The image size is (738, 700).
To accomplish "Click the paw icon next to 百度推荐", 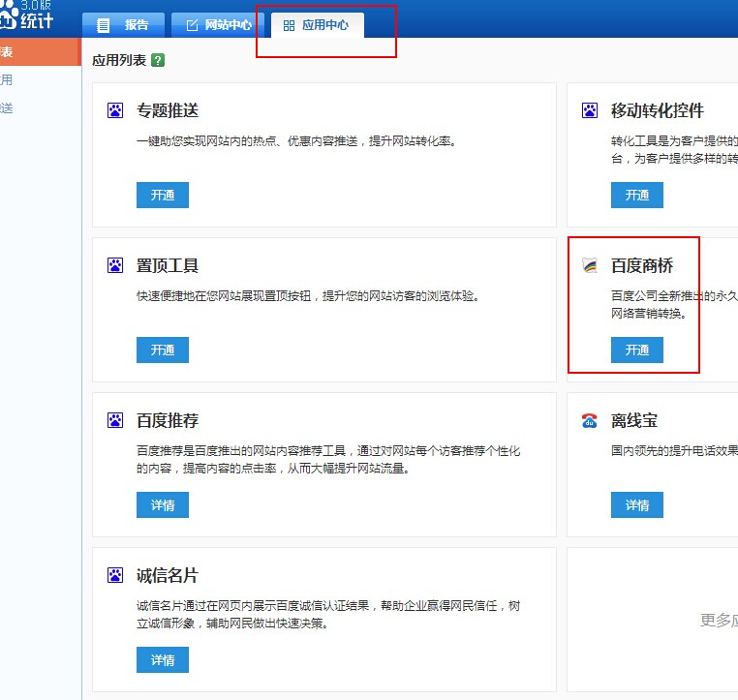I will (115, 421).
